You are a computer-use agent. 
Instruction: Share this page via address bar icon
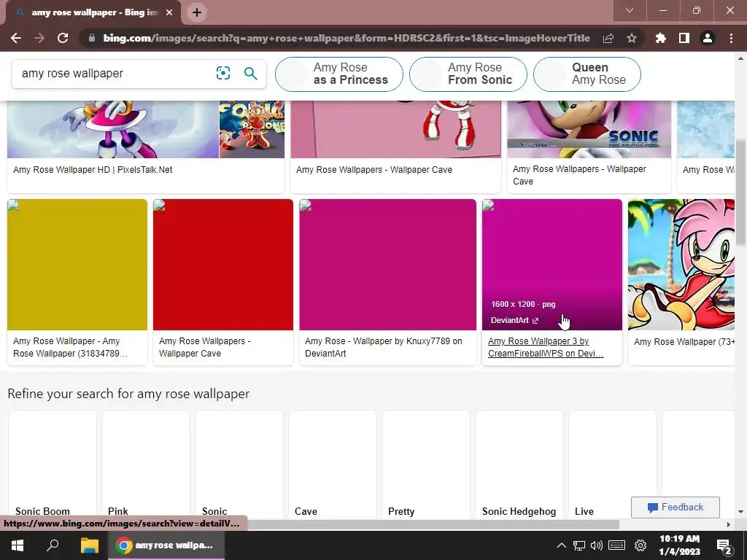pos(608,38)
